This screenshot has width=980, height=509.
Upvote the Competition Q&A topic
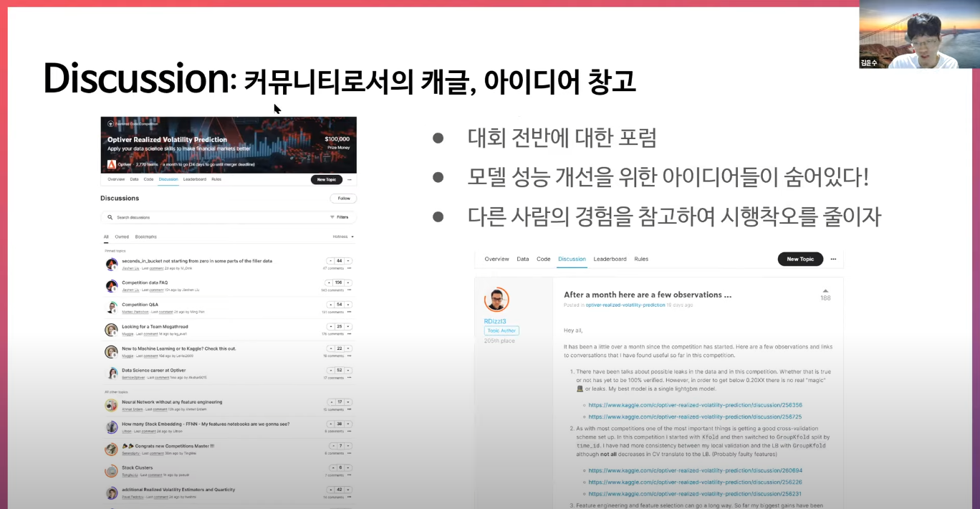[330, 305]
